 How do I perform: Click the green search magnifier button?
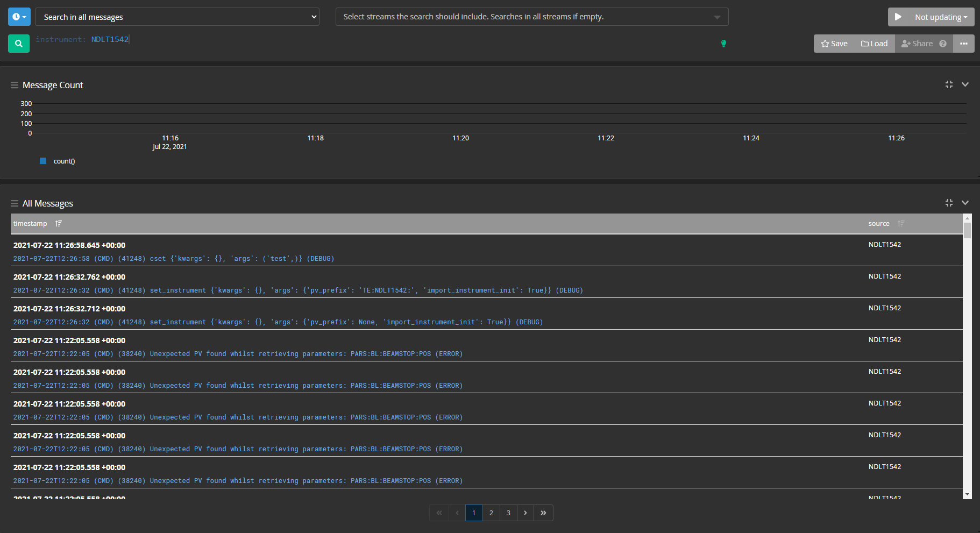point(19,44)
